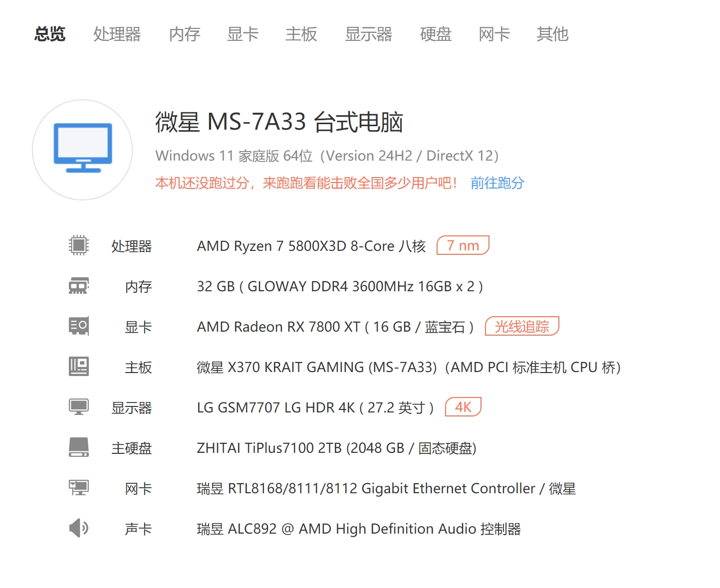Click the 处理器 row label

pyautogui.click(x=132, y=246)
